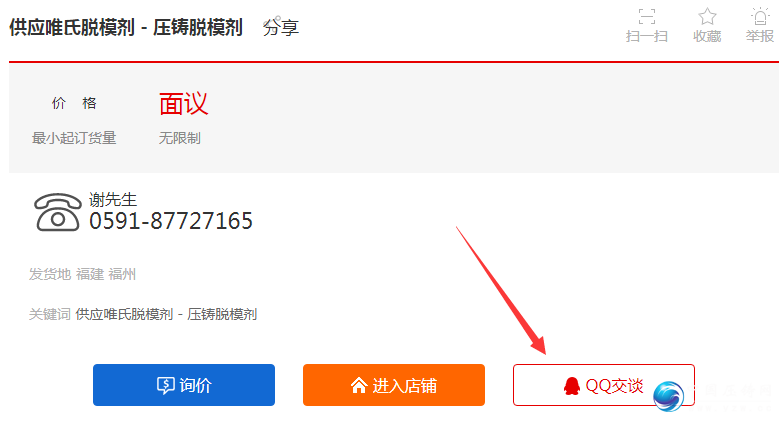Image resolution: width=782 pixels, height=427 pixels.
Task: Click the telephone icon
Action: point(57,212)
